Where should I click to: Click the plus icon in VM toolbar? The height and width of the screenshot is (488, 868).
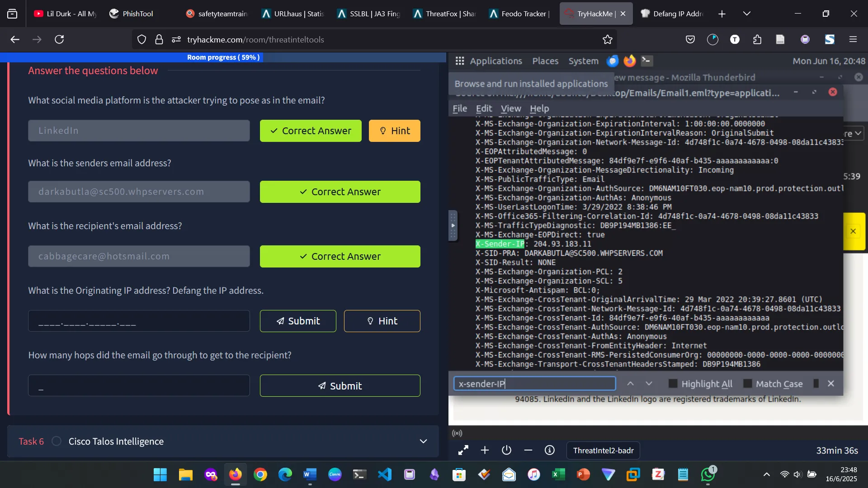[x=485, y=450]
